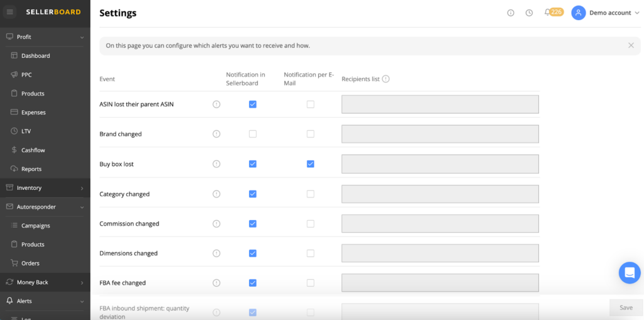
Task: Click recipients field for ASIN lost parent
Action: [440, 104]
